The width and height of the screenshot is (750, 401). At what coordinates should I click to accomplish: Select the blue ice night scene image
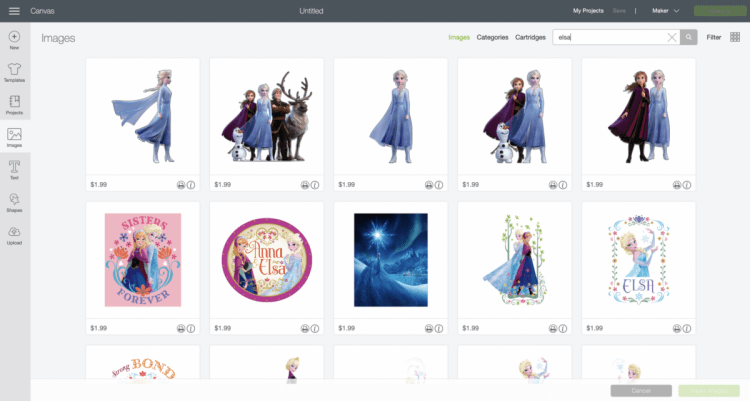[x=391, y=260]
